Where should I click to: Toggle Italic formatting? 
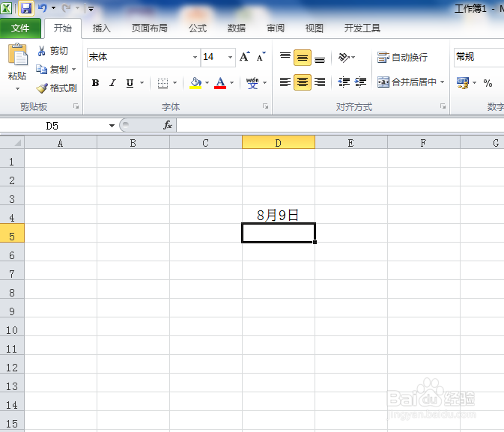pos(112,83)
